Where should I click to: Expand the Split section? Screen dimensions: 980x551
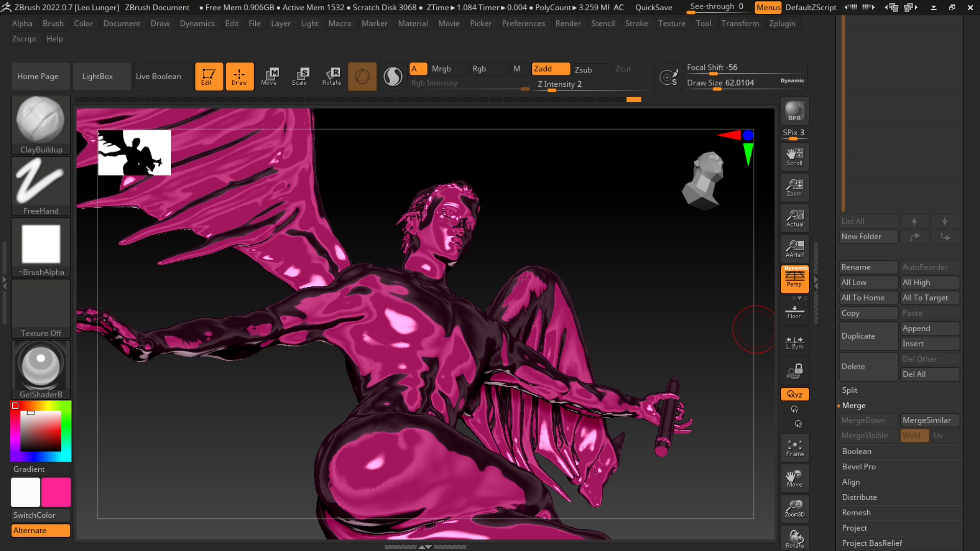pyautogui.click(x=849, y=390)
